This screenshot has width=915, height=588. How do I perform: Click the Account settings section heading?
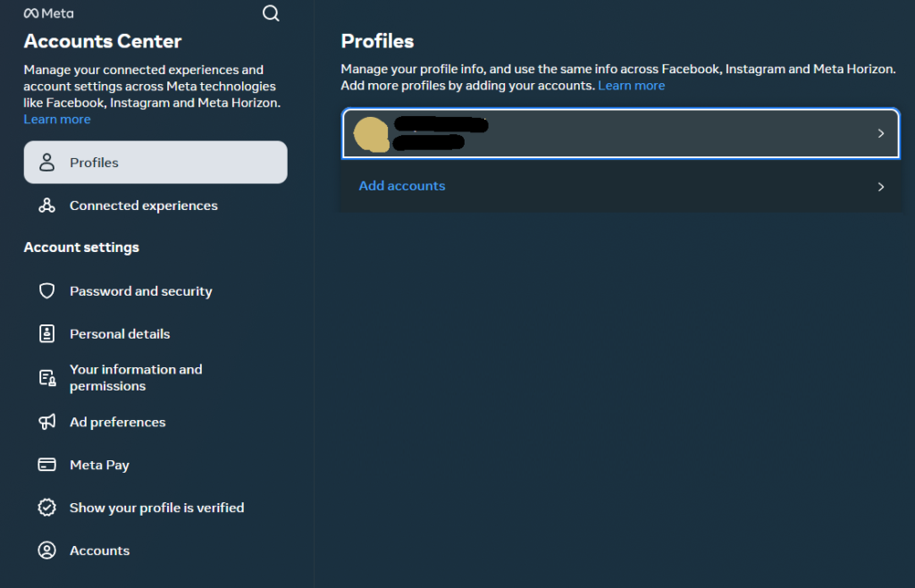point(81,248)
